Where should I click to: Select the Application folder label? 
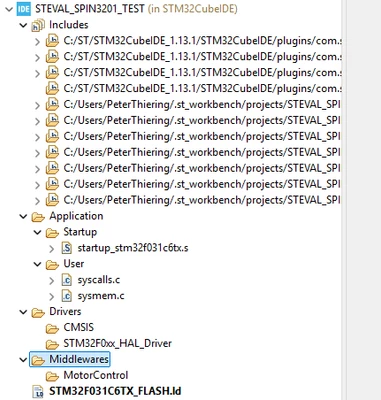(x=76, y=216)
